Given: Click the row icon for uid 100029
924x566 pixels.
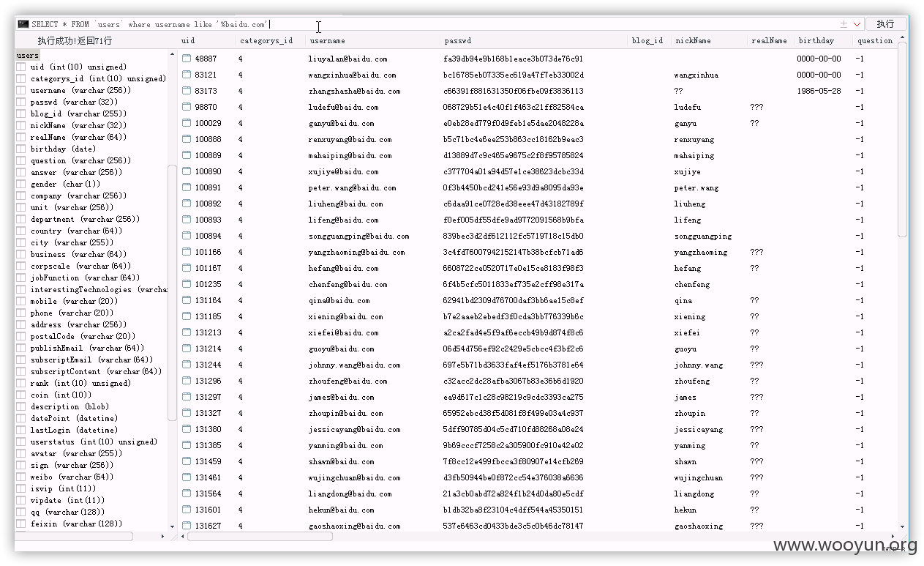Looking at the screenshot, I should click(187, 123).
